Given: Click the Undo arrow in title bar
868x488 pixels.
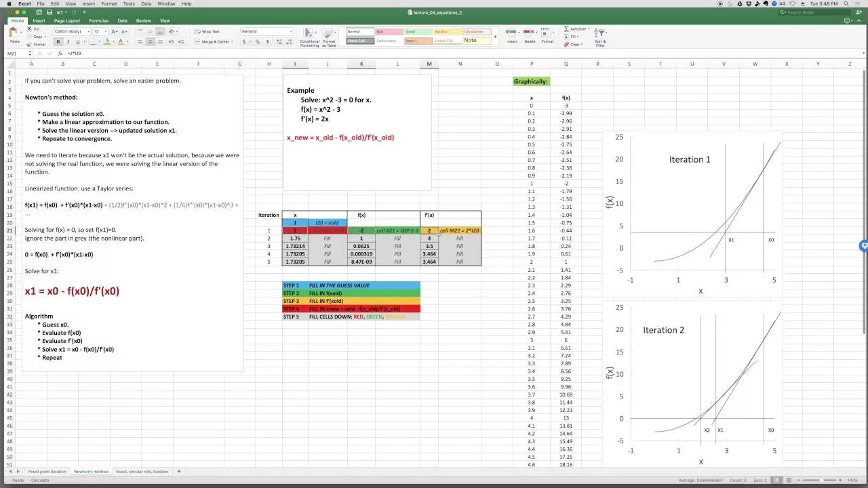Looking at the screenshot, I should pos(60,12).
